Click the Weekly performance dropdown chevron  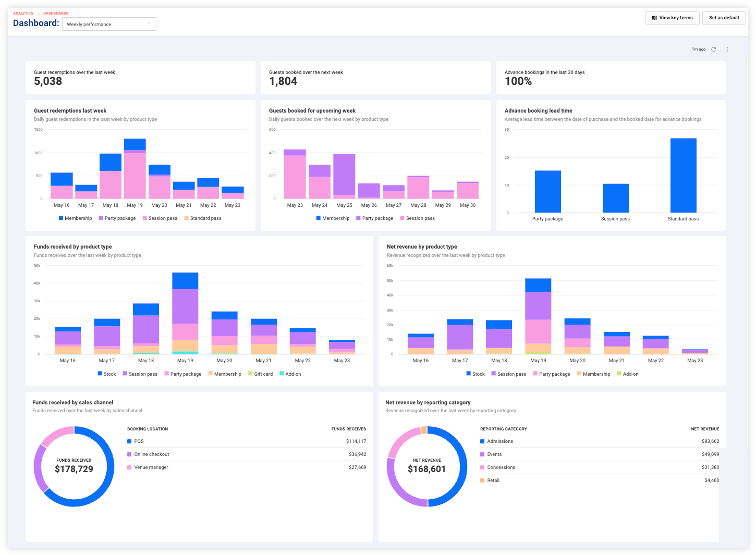pos(149,24)
